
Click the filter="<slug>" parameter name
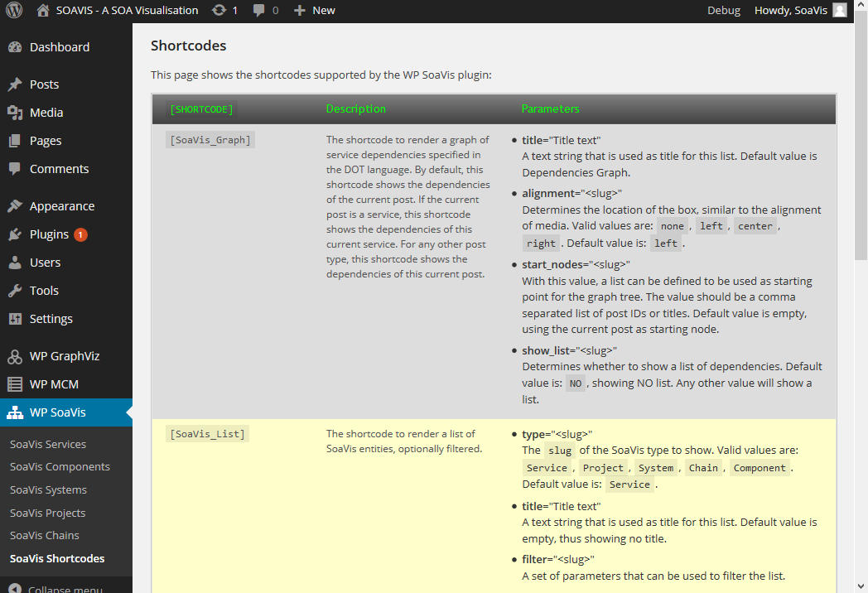click(558, 559)
